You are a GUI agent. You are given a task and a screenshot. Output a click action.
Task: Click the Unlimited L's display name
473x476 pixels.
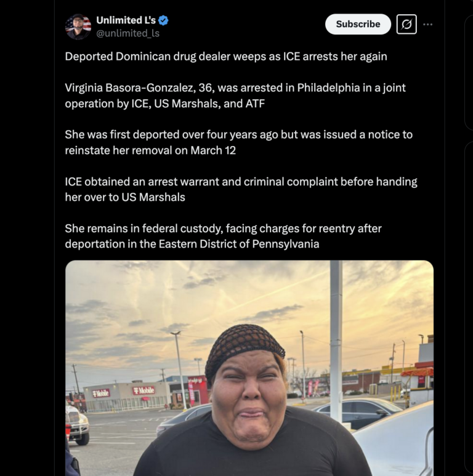[x=126, y=20]
